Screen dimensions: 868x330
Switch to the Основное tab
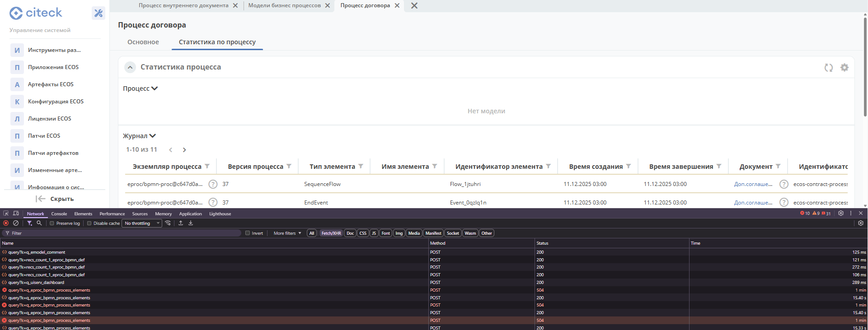pos(143,42)
